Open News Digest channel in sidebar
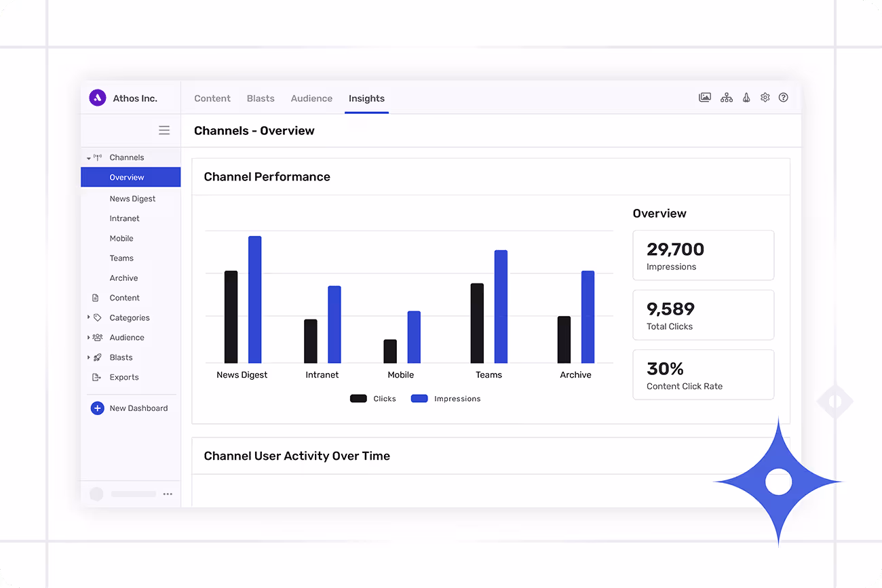882x588 pixels. (x=132, y=199)
